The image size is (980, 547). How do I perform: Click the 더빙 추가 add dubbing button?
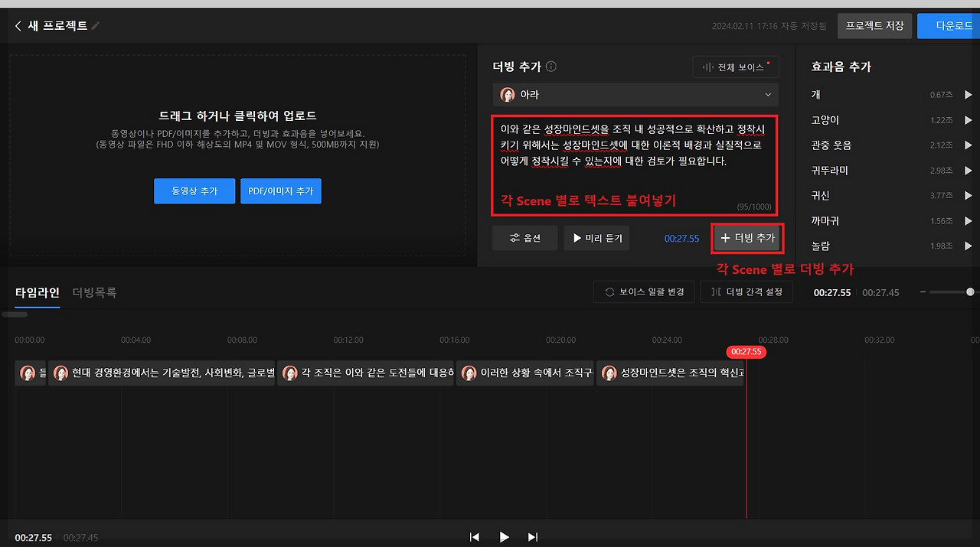click(747, 238)
